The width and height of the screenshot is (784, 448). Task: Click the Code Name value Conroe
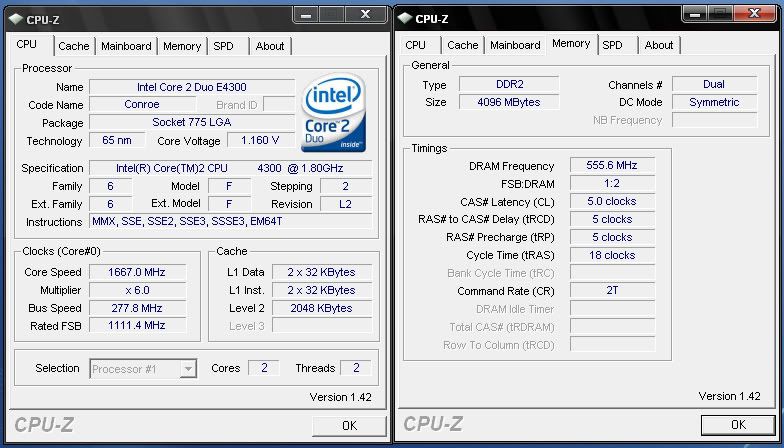[x=142, y=104]
